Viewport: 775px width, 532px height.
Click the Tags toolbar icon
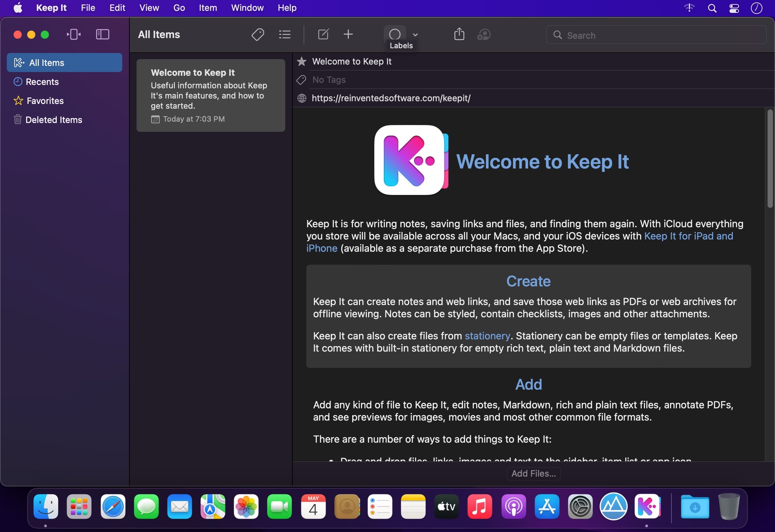258,34
